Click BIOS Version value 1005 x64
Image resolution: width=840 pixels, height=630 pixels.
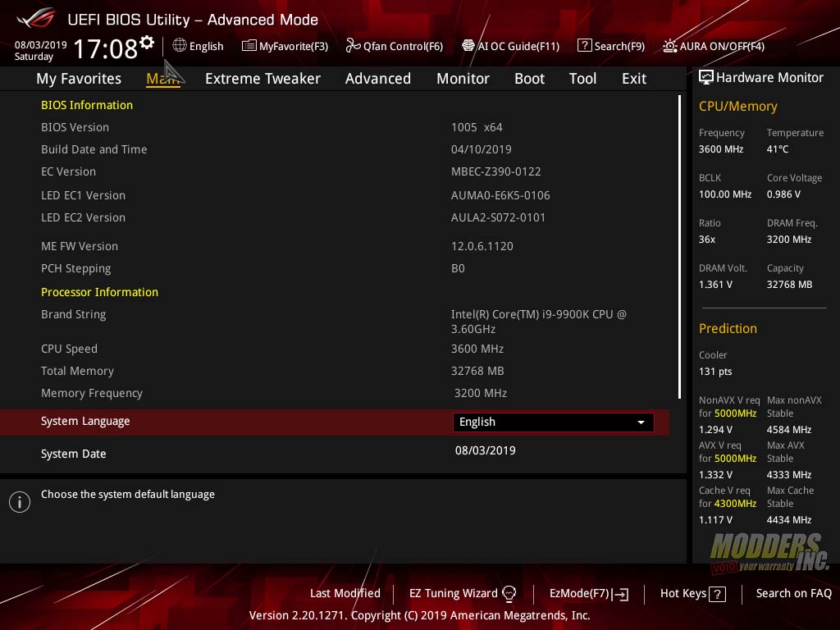click(477, 127)
